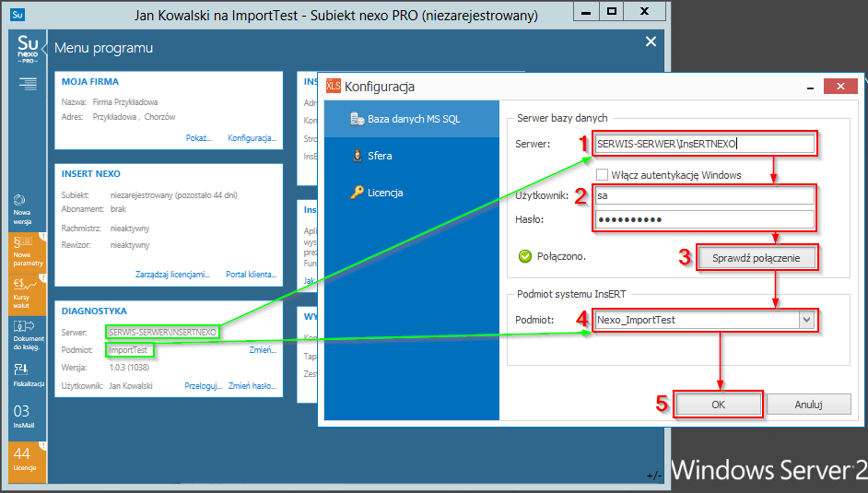Expand the Podmiot dropdown
Image resolution: width=868 pixels, height=493 pixels.
coord(806,320)
